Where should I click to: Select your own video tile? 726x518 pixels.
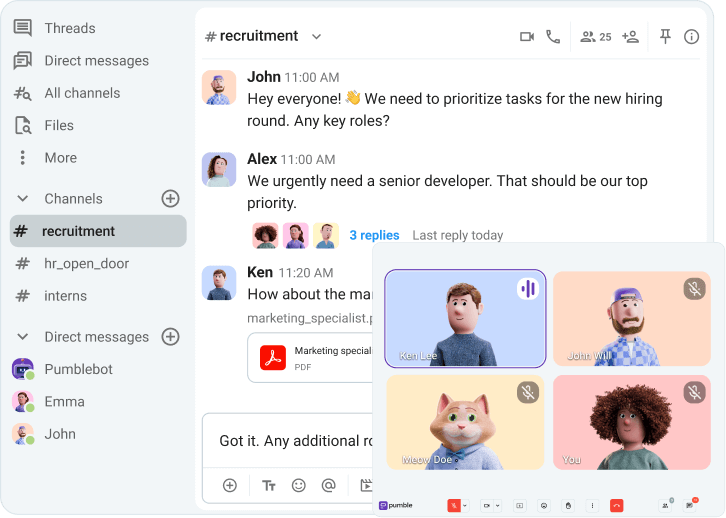click(632, 423)
